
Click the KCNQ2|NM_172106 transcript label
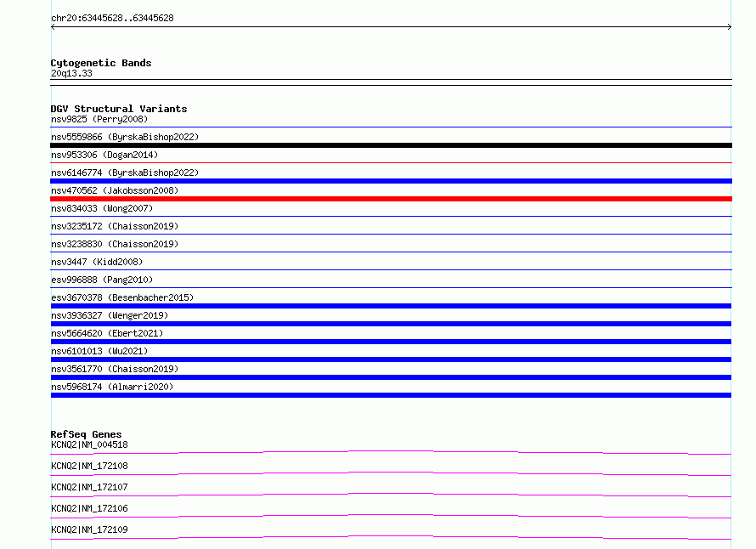pos(89,508)
